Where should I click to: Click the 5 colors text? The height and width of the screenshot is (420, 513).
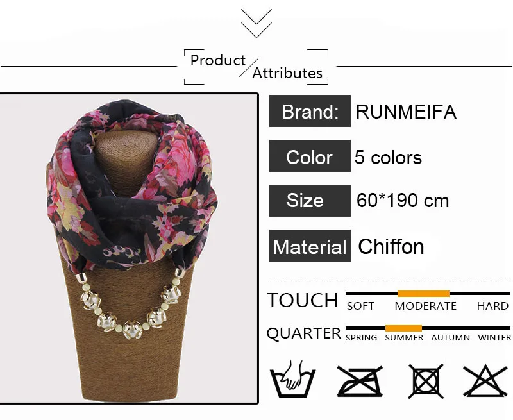click(389, 157)
